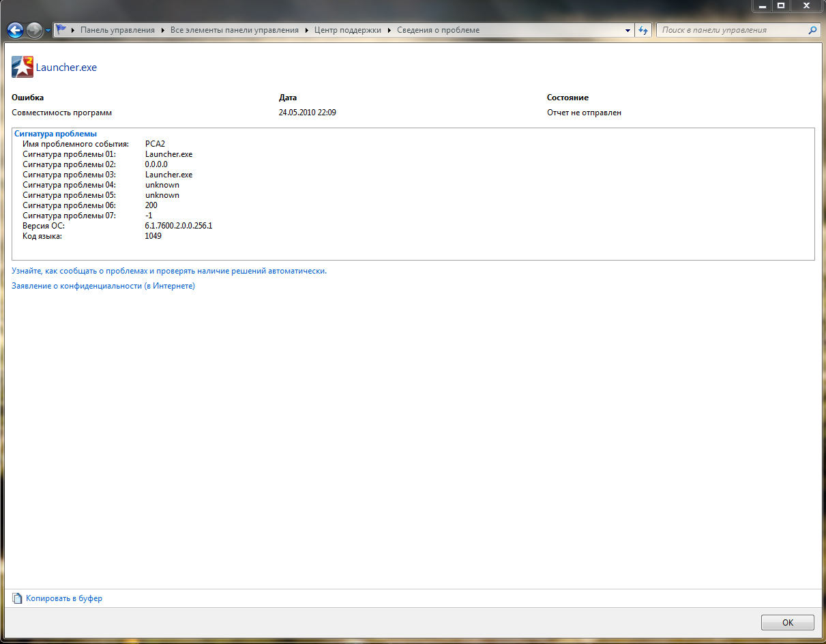Maximize the window
The height and width of the screenshot is (644, 826).
(x=781, y=5)
